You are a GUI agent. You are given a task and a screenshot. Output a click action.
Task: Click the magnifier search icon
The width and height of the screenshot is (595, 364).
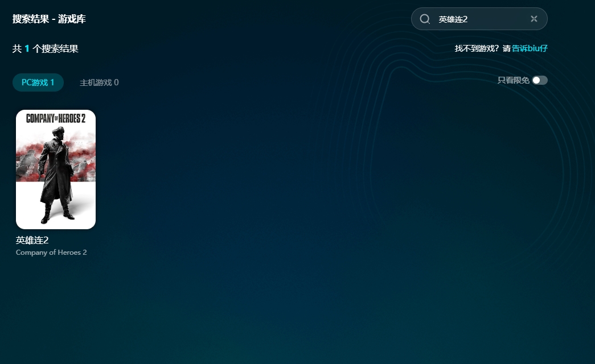point(425,19)
